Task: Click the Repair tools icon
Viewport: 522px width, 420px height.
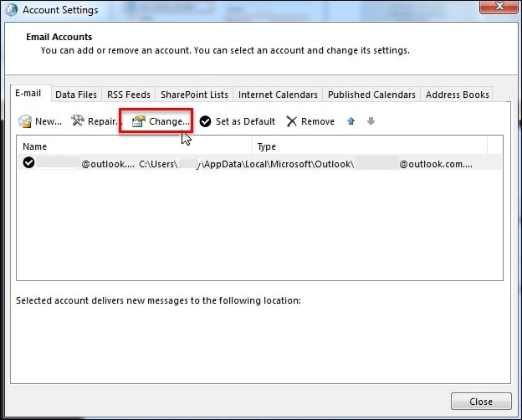Action: [78, 120]
